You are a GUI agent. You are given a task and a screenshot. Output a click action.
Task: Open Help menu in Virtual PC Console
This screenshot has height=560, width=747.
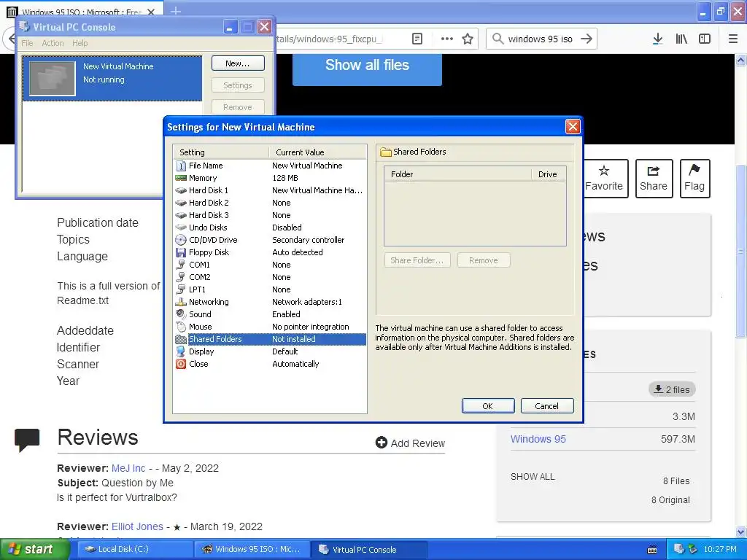point(80,43)
